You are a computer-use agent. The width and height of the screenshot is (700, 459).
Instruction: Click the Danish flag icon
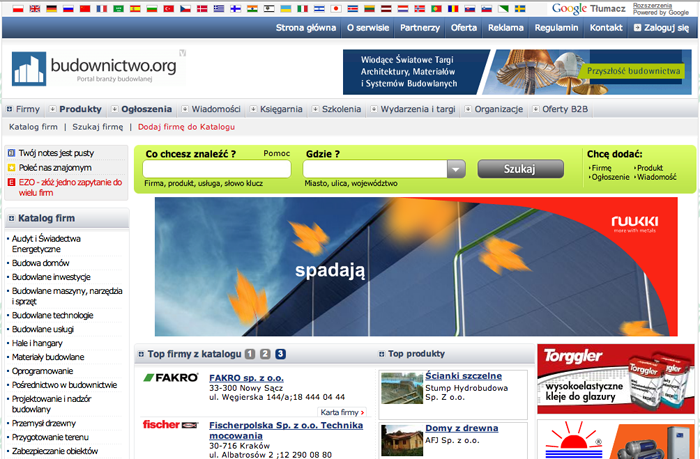(x=202, y=8)
